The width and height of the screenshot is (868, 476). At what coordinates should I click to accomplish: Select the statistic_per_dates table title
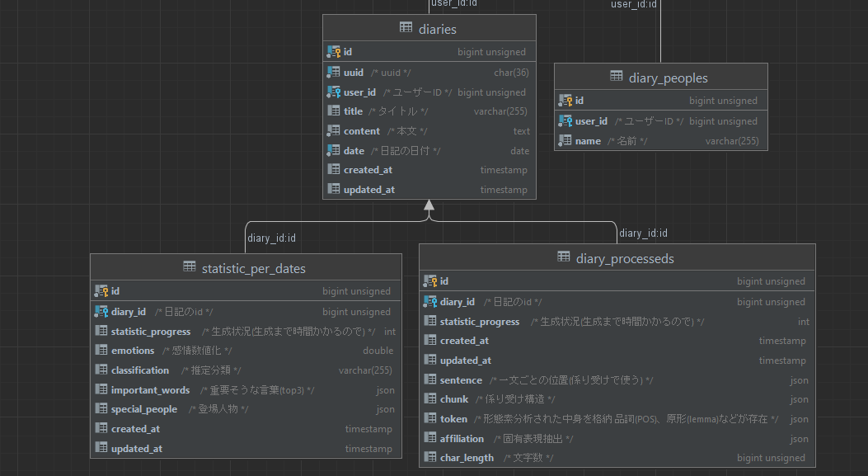pyautogui.click(x=254, y=269)
